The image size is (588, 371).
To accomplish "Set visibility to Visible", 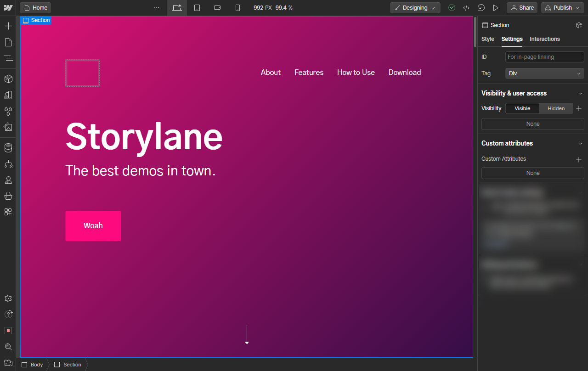I will [522, 108].
